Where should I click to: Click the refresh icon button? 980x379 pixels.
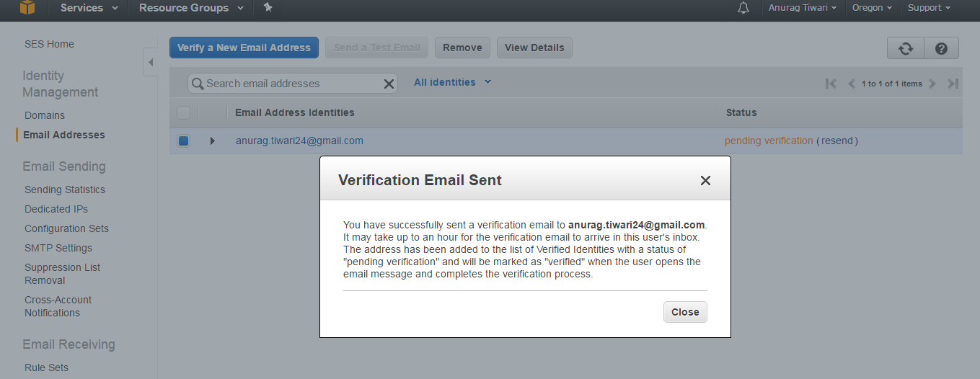pos(905,48)
